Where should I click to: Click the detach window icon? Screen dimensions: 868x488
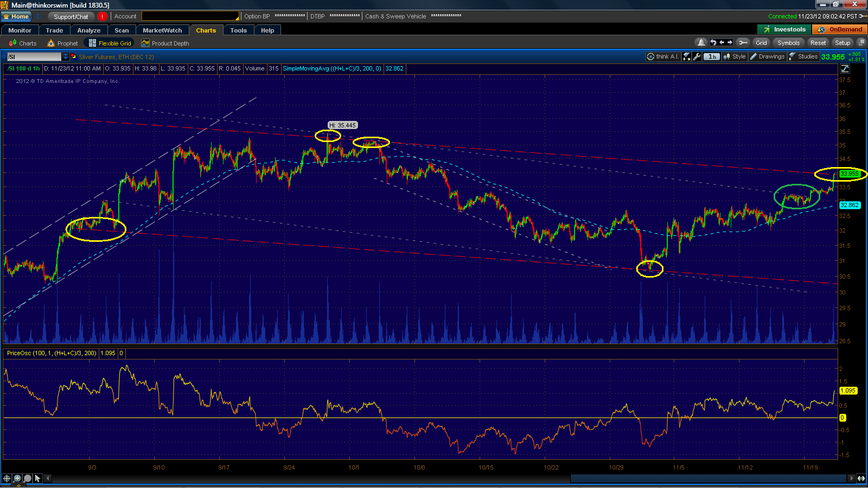[x=861, y=43]
